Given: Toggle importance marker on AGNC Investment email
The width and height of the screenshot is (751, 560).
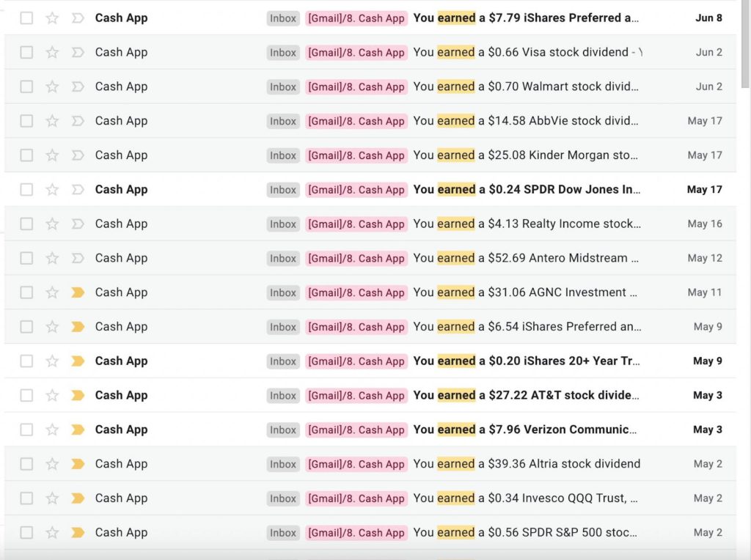Looking at the screenshot, I should click(x=78, y=292).
